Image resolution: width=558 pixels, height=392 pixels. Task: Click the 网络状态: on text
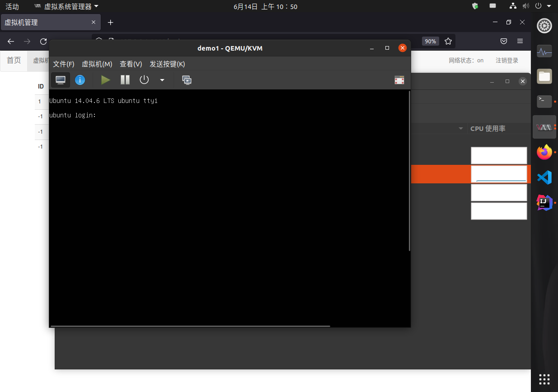click(x=466, y=61)
